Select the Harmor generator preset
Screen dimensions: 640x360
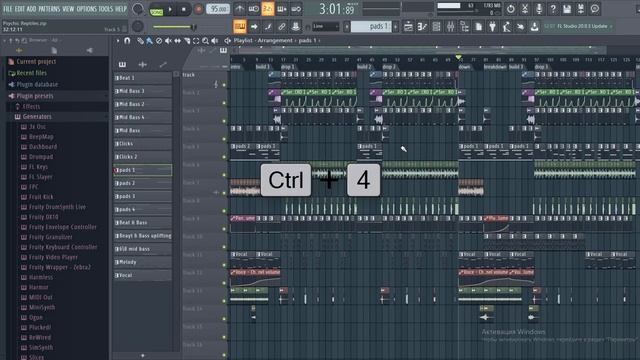38,287
